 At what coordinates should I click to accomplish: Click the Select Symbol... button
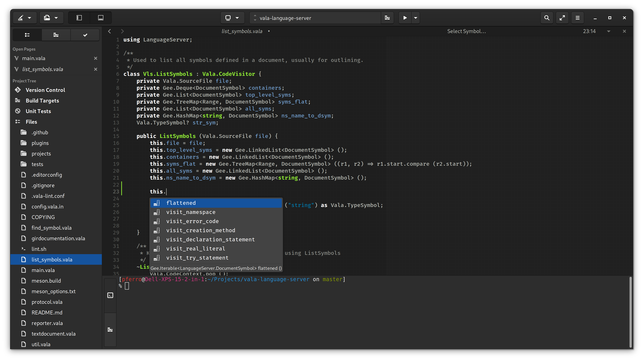[466, 31]
